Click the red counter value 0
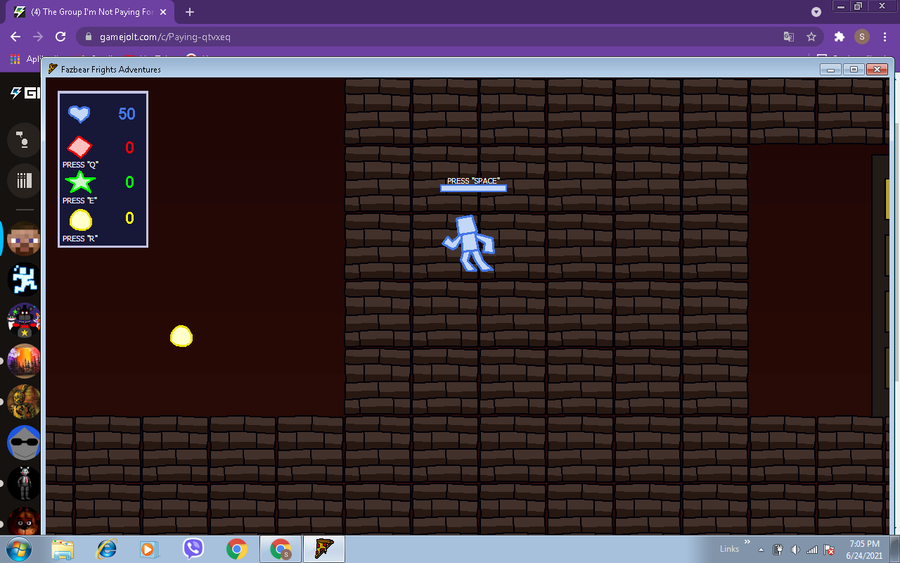This screenshot has height=563, width=900. click(130, 147)
